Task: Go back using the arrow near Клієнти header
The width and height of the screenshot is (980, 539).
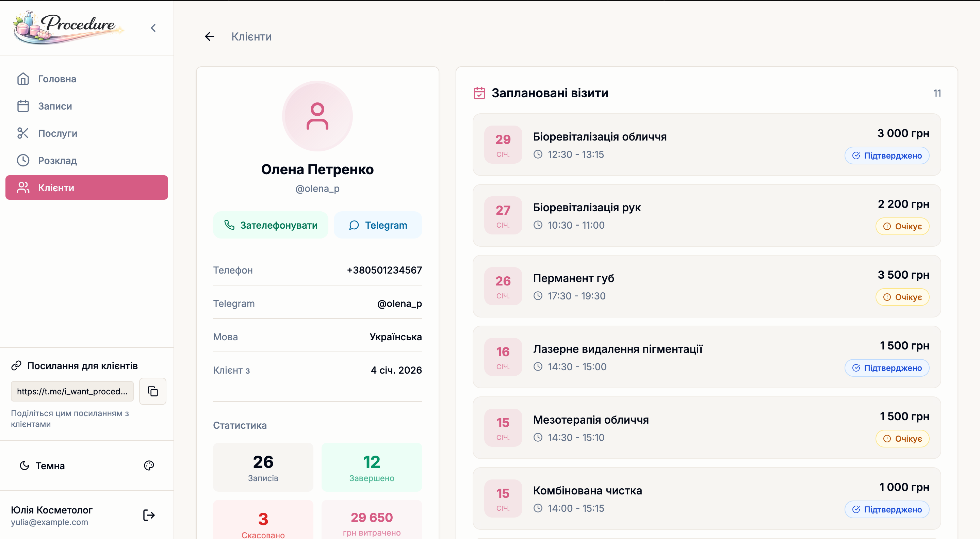Action: point(209,36)
